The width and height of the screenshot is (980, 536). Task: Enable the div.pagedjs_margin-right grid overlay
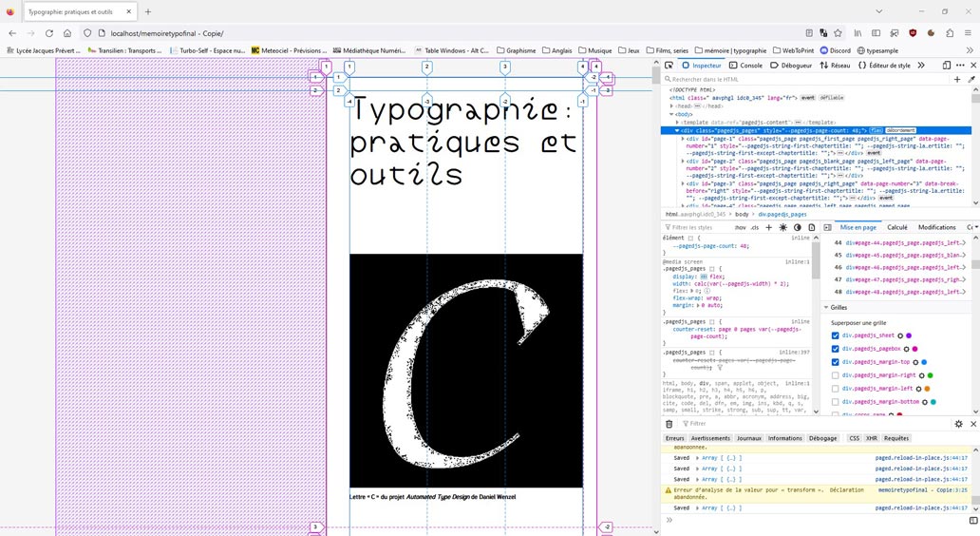pos(835,375)
